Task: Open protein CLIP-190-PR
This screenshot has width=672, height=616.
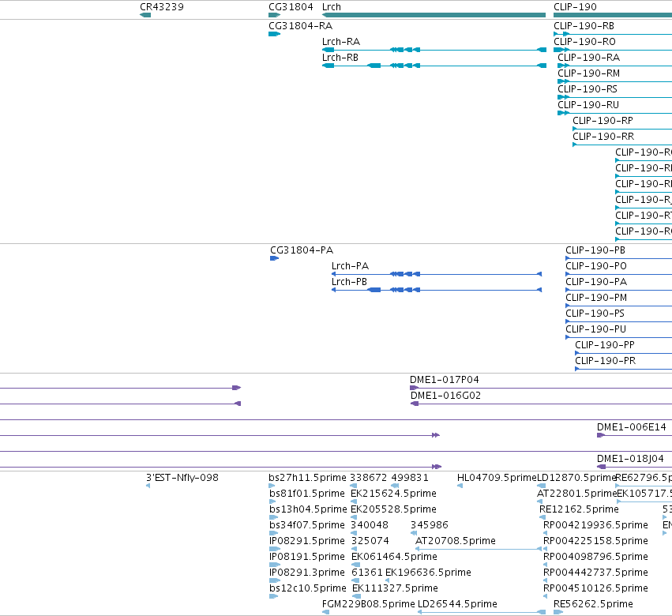Action: pyautogui.click(x=605, y=361)
